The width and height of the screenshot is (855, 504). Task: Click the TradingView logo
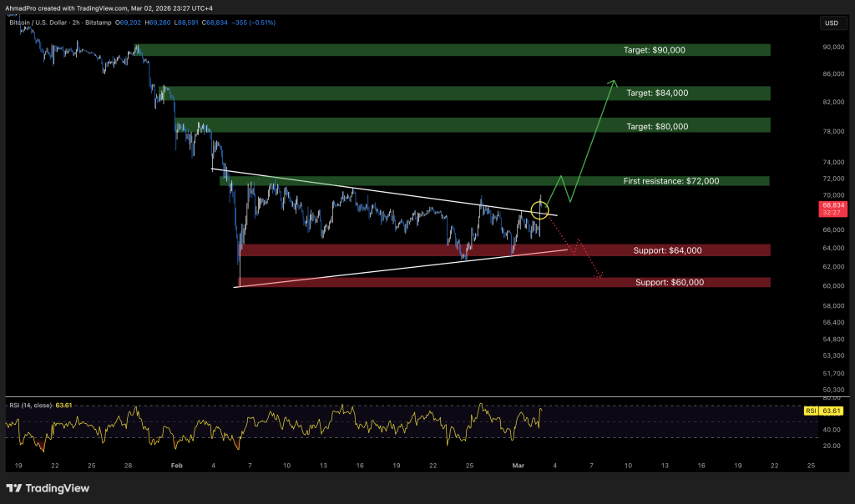(48, 488)
